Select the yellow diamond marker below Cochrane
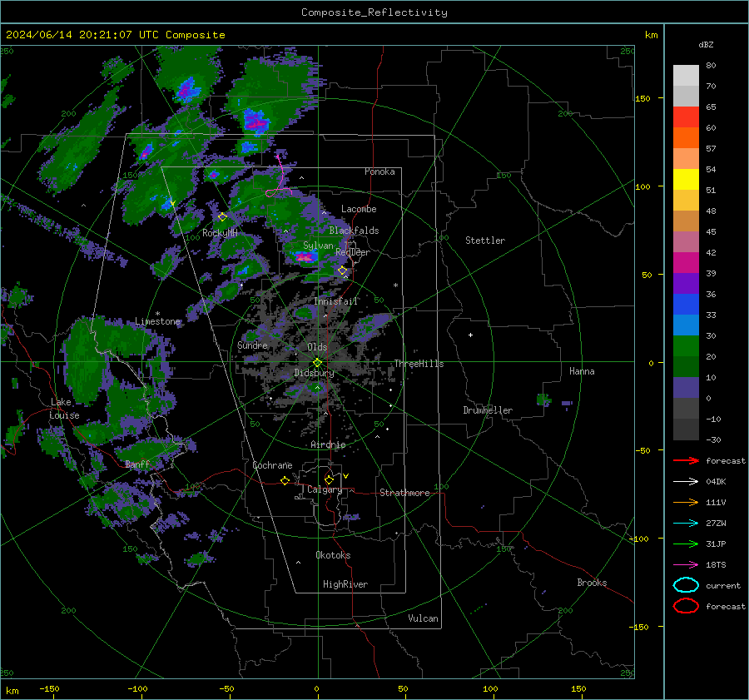This screenshot has width=749, height=700. click(285, 481)
